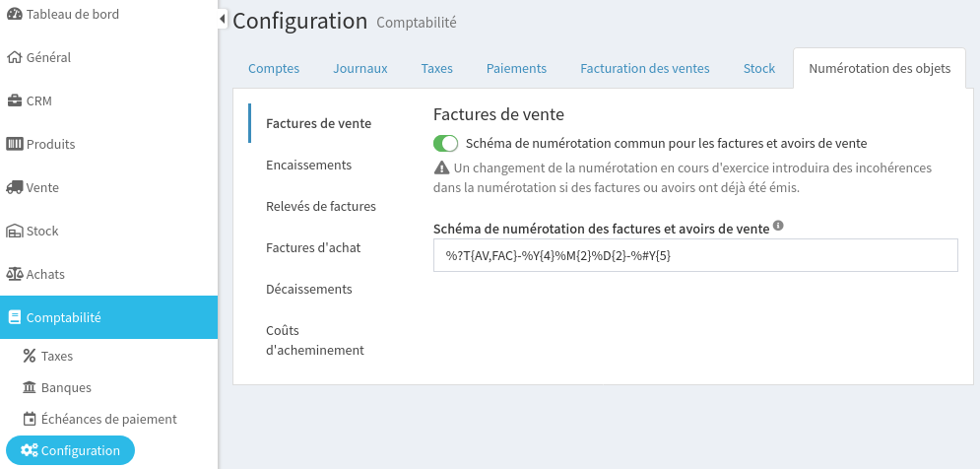The height and width of the screenshot is (469, 980).
Task: Click the Produits barcode icon
Action: 15,144
